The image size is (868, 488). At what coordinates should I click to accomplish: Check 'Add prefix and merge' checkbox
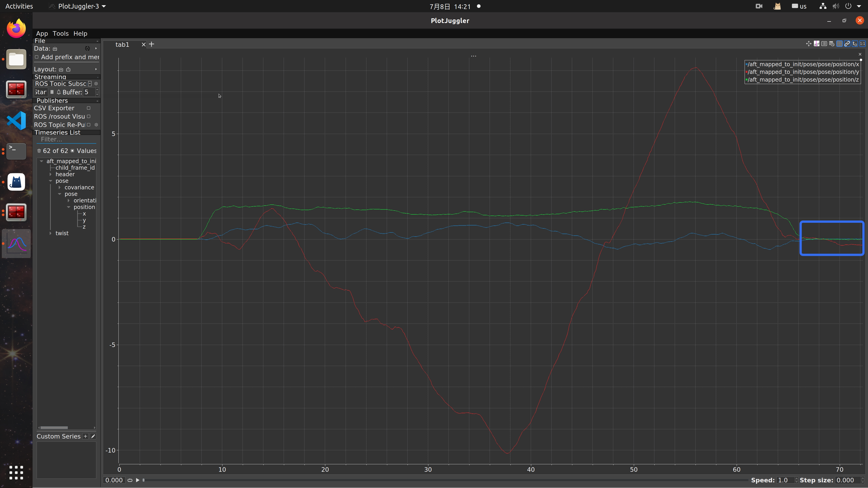coord(37,57)
